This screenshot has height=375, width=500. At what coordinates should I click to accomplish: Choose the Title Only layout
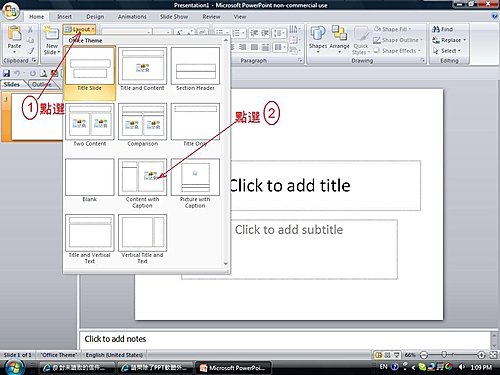click(195, 125)
